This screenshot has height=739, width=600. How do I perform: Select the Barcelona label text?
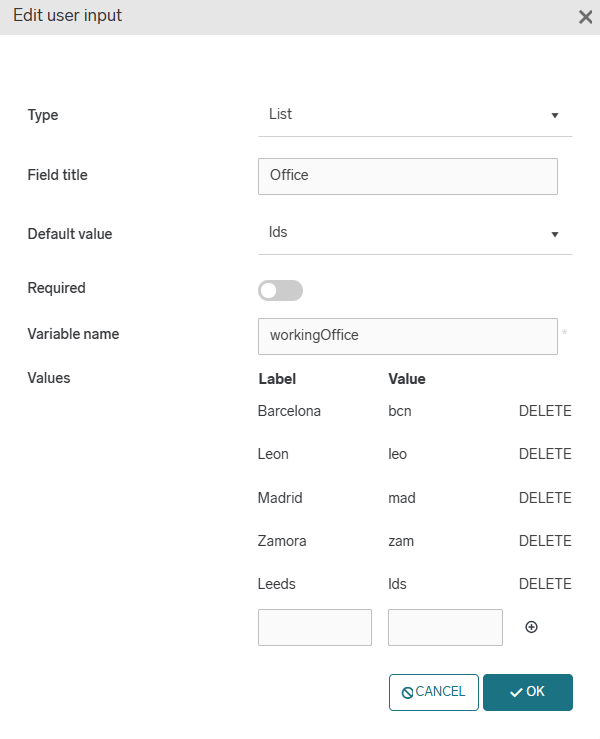(289, 411)
